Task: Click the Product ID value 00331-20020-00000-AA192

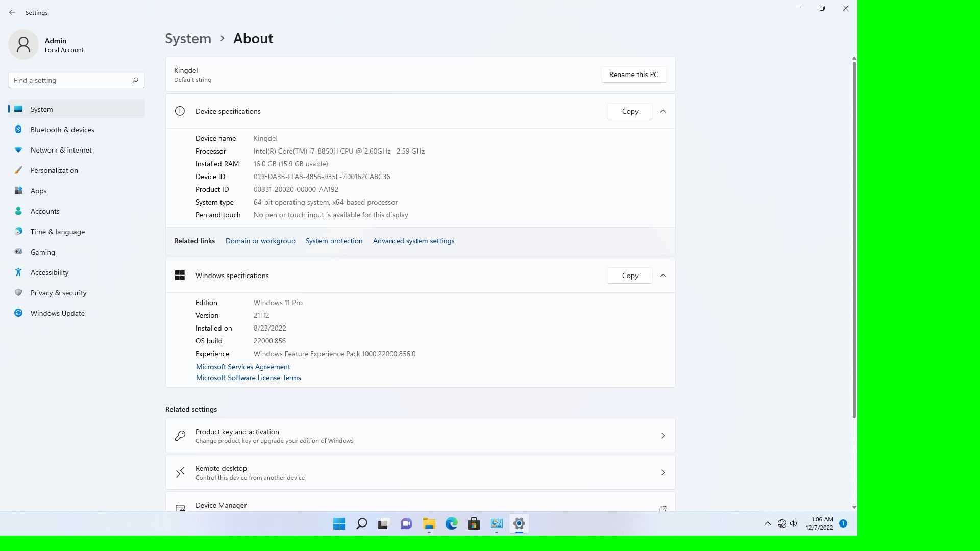Action: (296, 189)
